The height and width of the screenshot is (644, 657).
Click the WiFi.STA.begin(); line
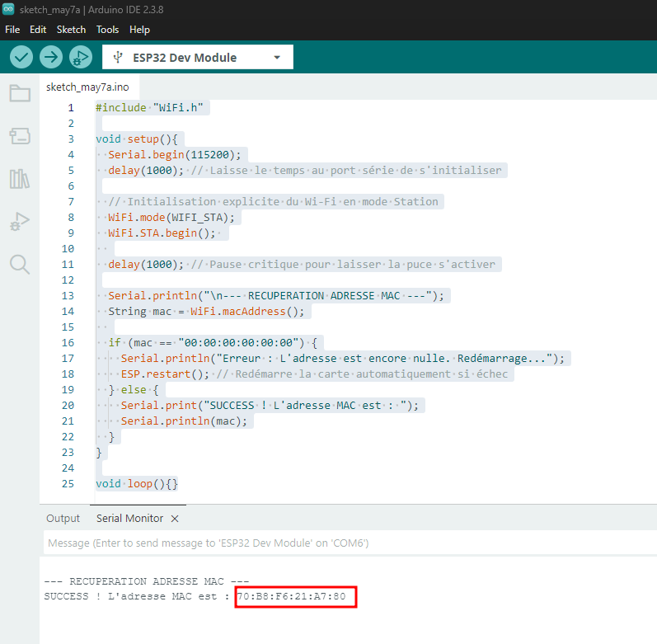162,233
